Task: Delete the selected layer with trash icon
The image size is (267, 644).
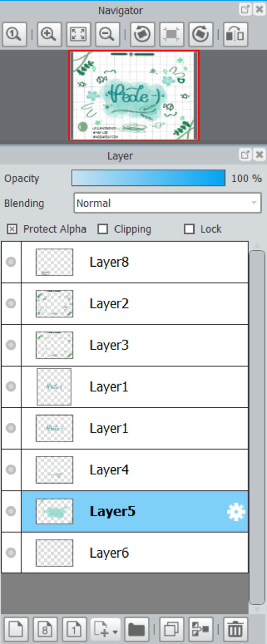Action: point(235,629)
